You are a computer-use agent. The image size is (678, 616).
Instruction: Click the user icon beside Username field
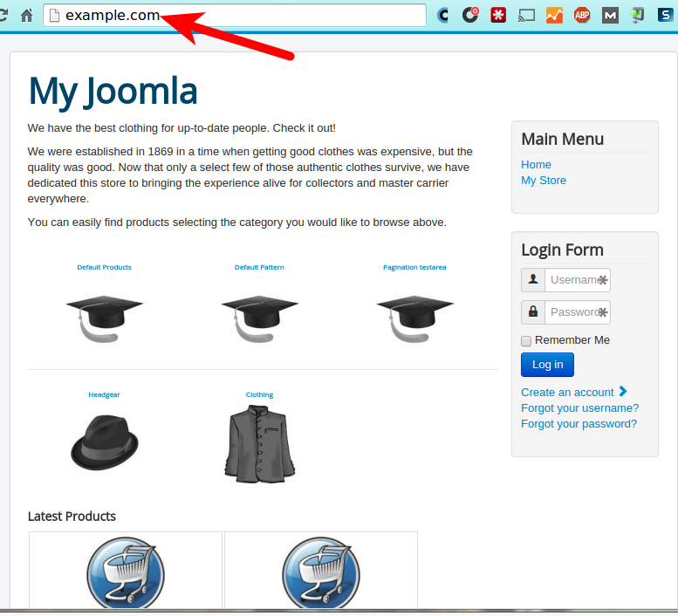(533, 280)
